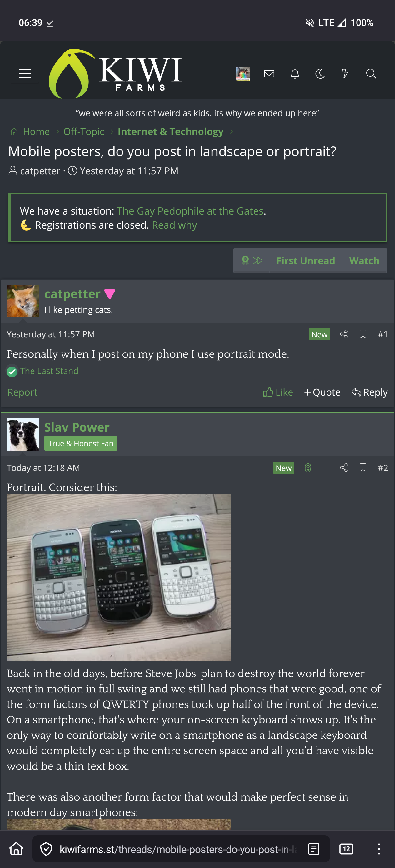395x868 pixels.
Task: Open The Gay Pedophile at the Gates link
Action: point(190,211)
